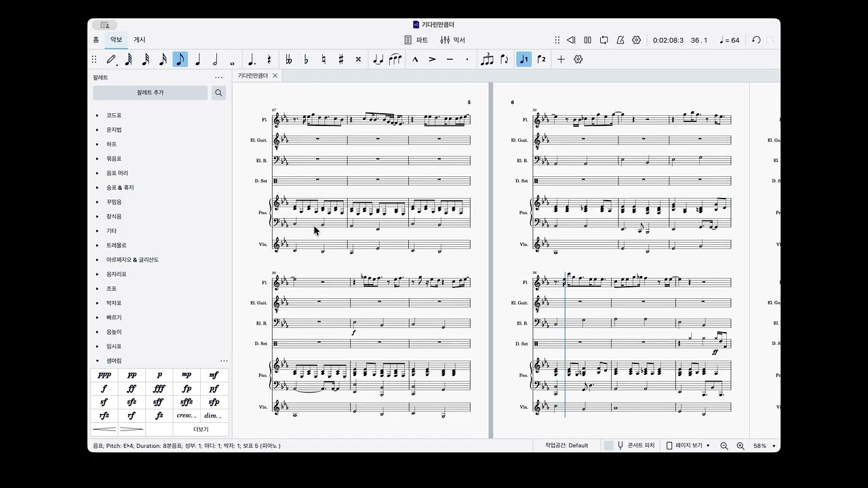Apply flat accidental
Screen dimensions: 868x488
[x=306, y=60]
